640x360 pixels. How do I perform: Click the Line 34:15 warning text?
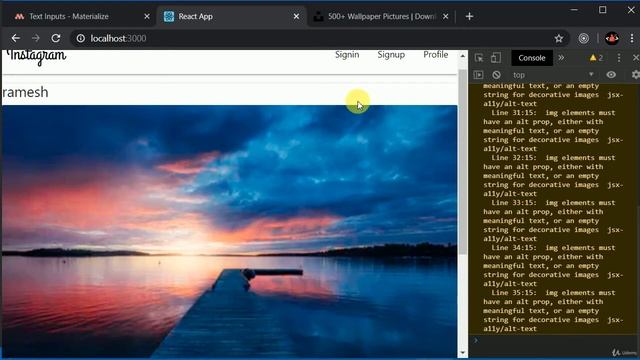553,266
